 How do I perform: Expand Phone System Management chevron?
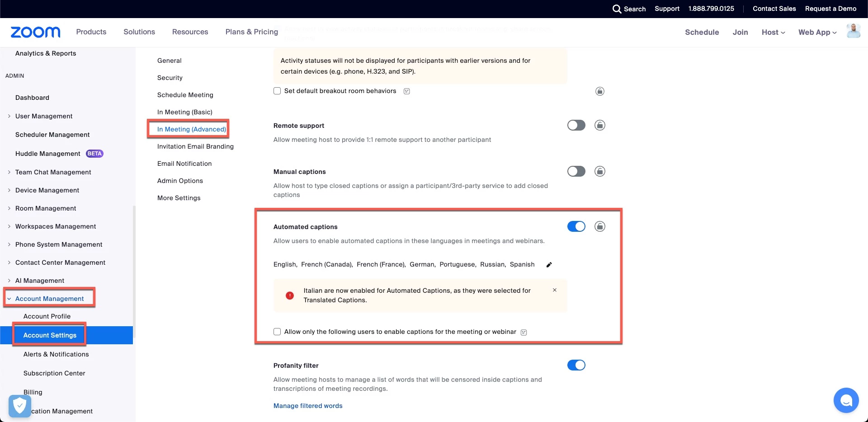[x=9, y=244]
